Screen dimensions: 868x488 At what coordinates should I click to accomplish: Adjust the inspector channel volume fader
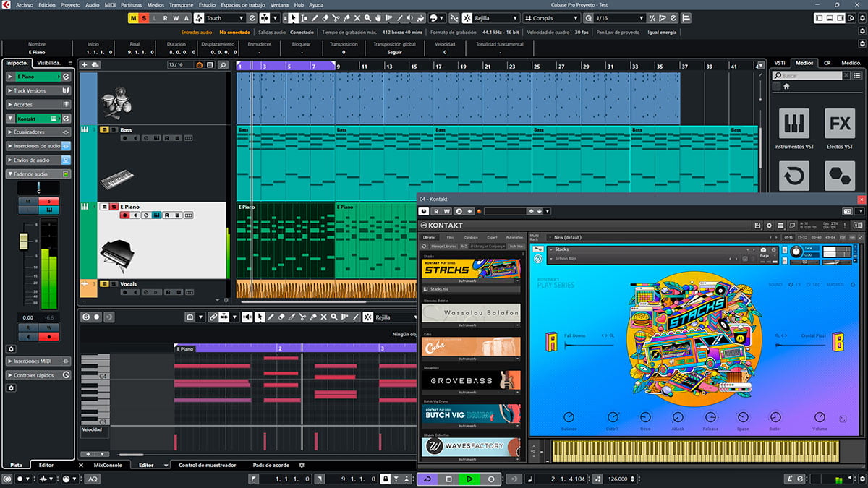coord(24,243)
